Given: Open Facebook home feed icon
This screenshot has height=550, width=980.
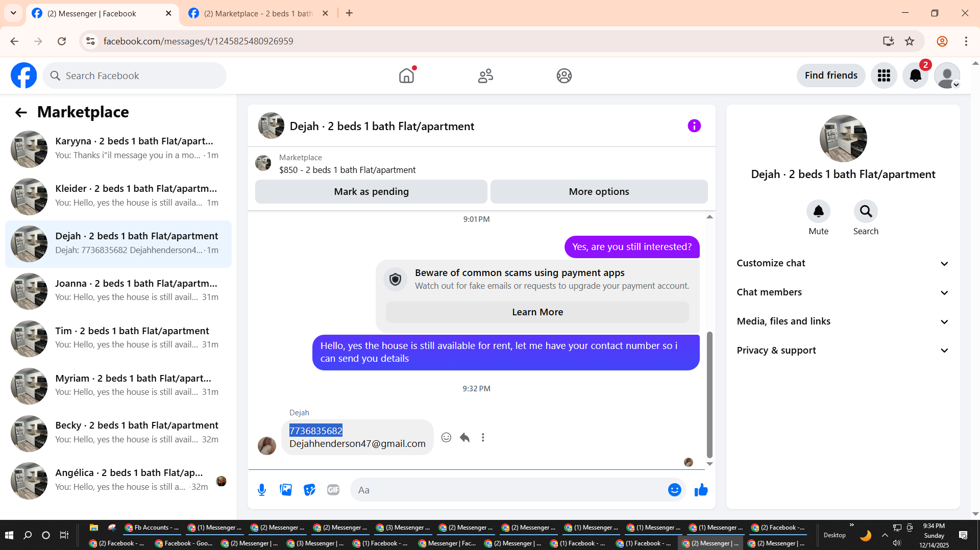Looking at the screenshot, I should click(406, 76).
